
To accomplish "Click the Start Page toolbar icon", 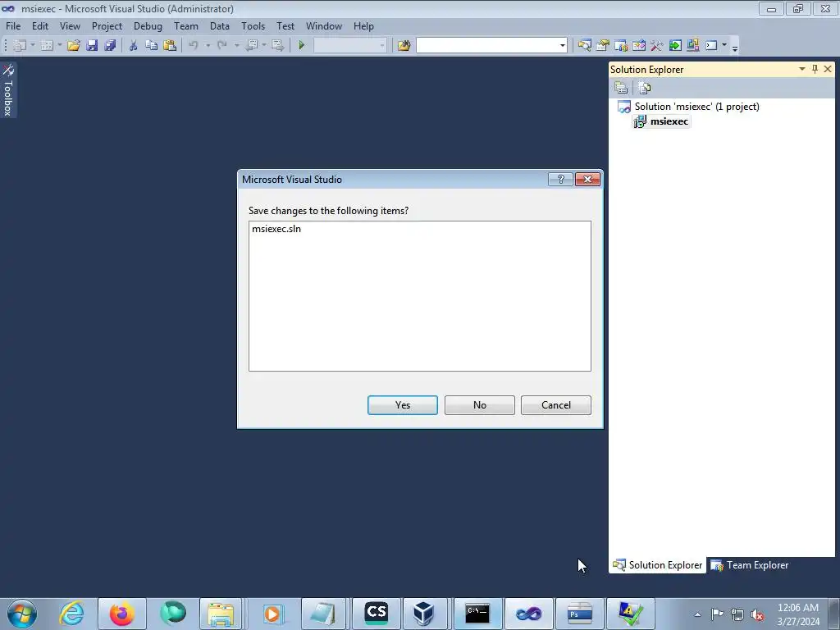I will click(675, 46).
